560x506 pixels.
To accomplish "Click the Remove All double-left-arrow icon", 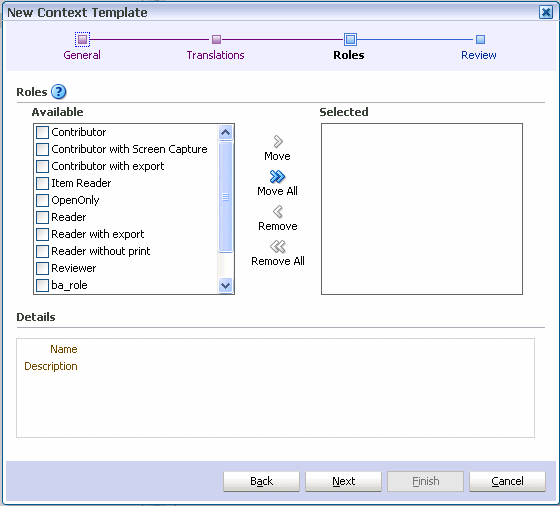I will pos(278,246).
